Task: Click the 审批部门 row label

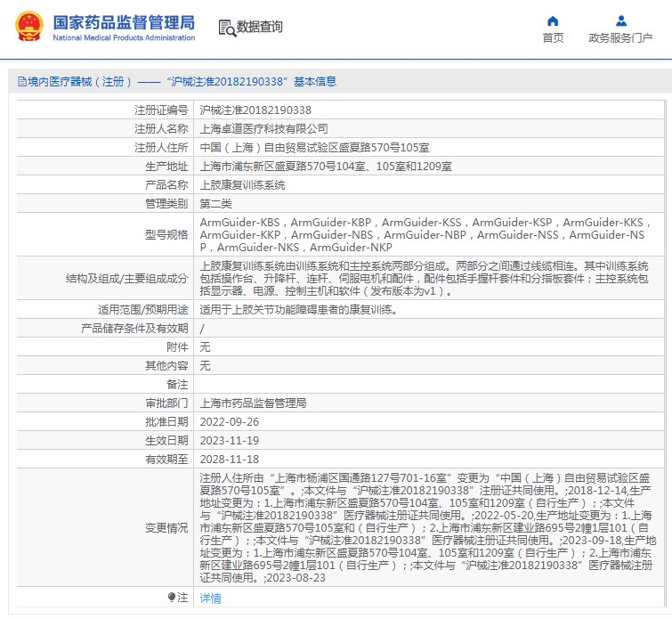Action: pos(166,403)
